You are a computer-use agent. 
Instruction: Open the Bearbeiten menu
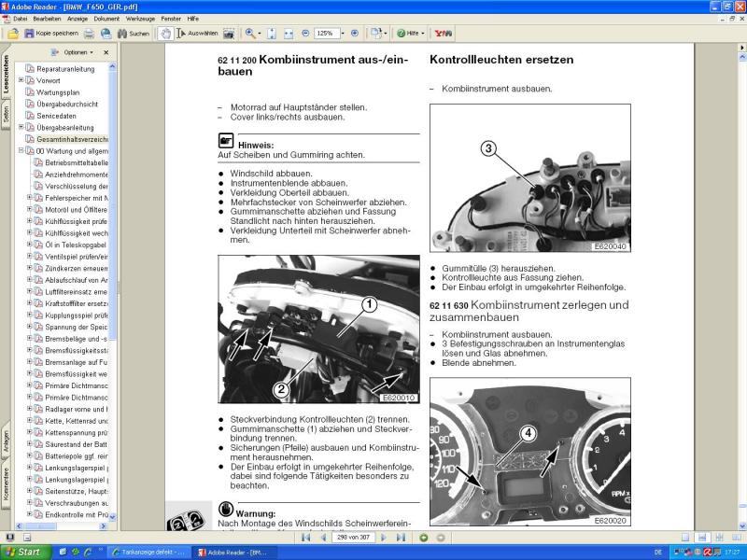coord(47,19)
